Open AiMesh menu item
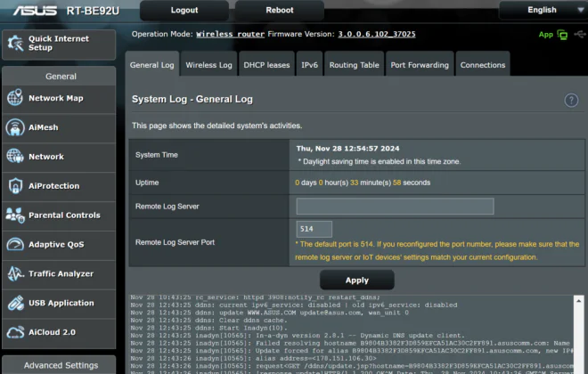 (x=59, y=127)
